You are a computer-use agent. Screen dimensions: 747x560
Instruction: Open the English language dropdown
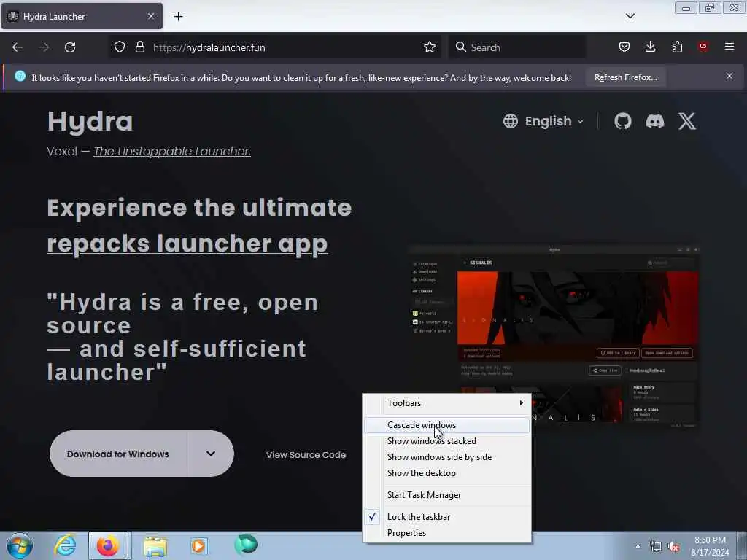(x=543, y=121)
